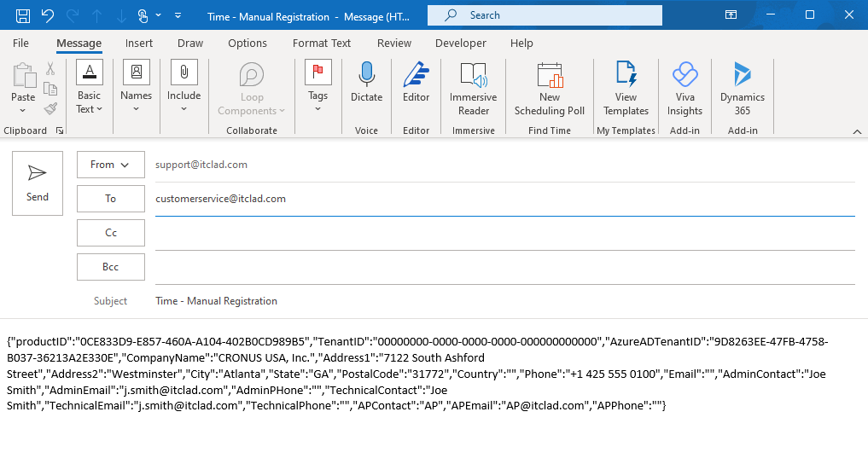This screenshot has width=868, height=464.
Task: Launch Immersive Reader
Action: tap(474, 89)
